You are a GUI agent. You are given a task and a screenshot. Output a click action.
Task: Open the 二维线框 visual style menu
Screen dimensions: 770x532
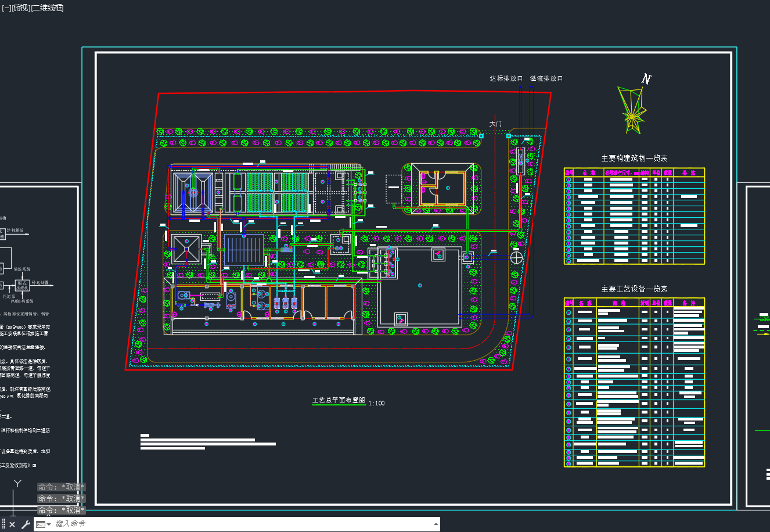pyautogui.click(x=48, y=8)
